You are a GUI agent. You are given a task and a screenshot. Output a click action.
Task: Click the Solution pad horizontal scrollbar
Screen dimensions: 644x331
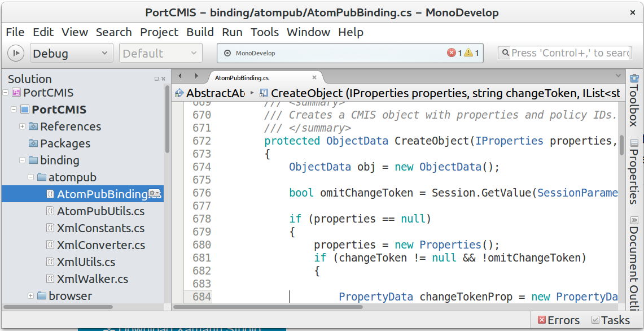pyautogui.click(x=58, y=307)
